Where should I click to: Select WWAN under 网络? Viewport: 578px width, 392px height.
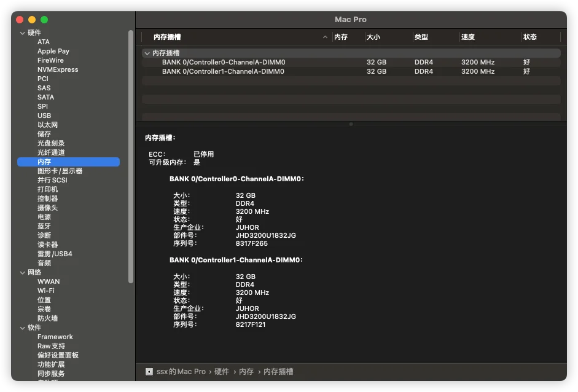point(49,282)
